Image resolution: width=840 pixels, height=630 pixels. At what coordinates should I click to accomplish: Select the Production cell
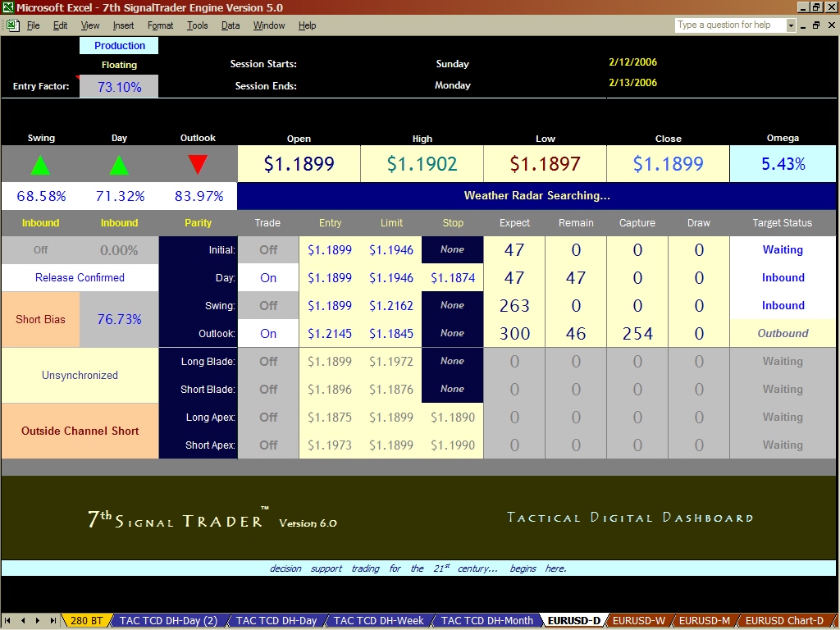(119, 46)
